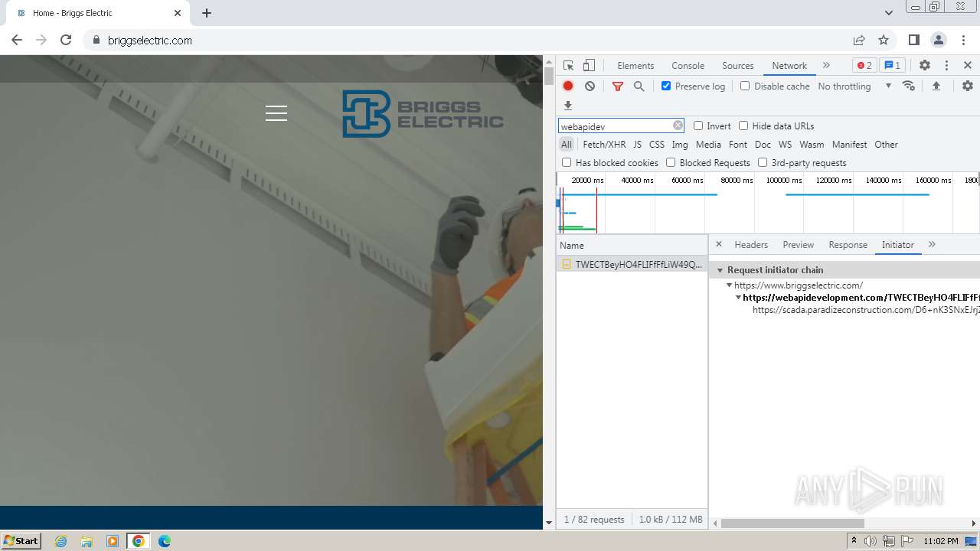Screen dimensions: 980x551
Task: Click the Briggs Electric logo
Action: click(x=423, y=114)
